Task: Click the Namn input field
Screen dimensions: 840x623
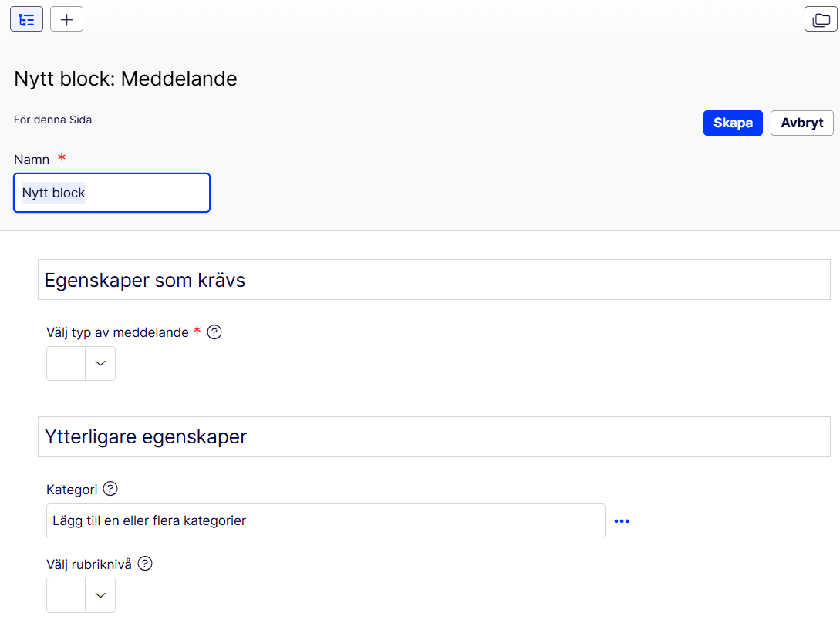Action: click(x=112, y=193)
